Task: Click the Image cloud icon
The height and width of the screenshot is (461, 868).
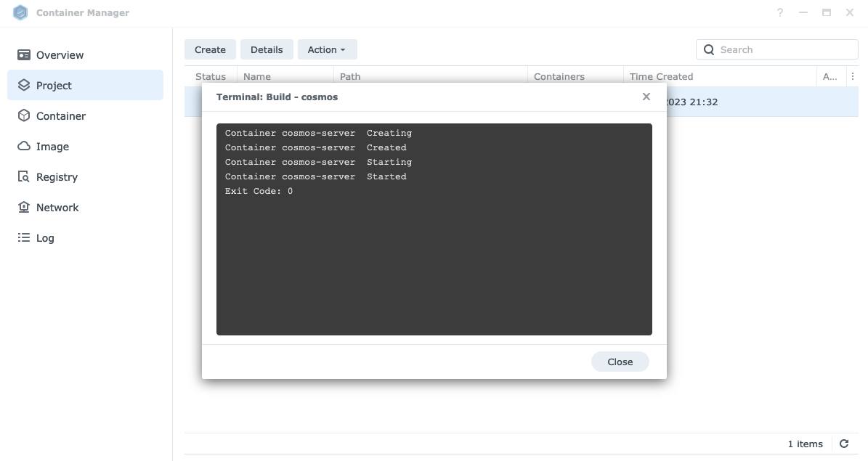Action: (24, 147)
